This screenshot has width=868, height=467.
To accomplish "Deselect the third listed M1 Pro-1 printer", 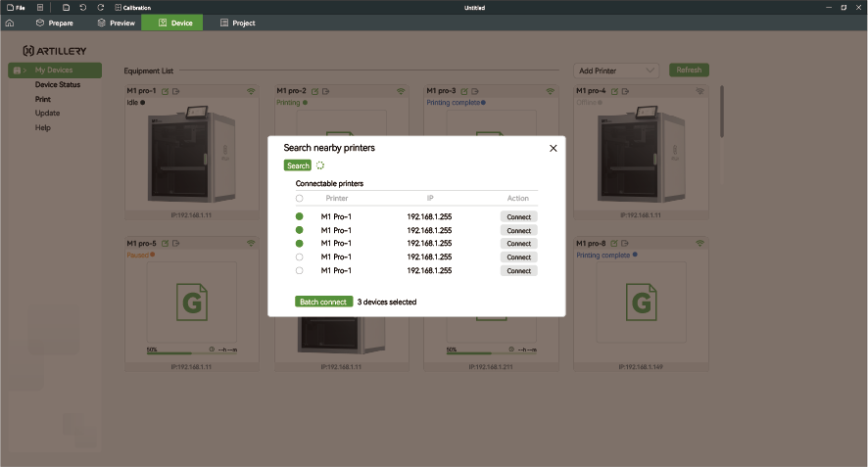I will 300,244.
